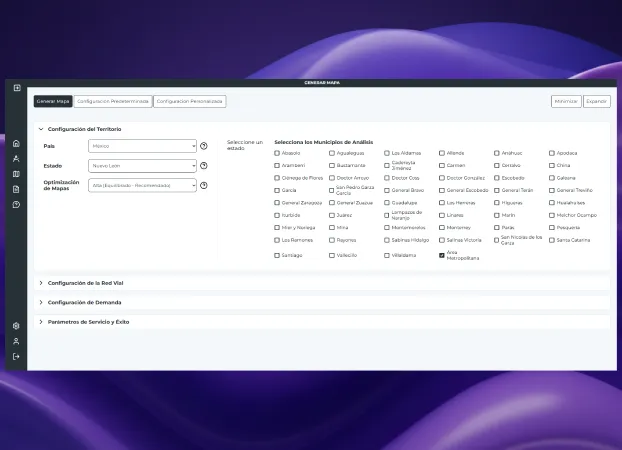Click the sidebar expand icon at top left
Viewport: 622px width, 450px height.
pos(16,88)
